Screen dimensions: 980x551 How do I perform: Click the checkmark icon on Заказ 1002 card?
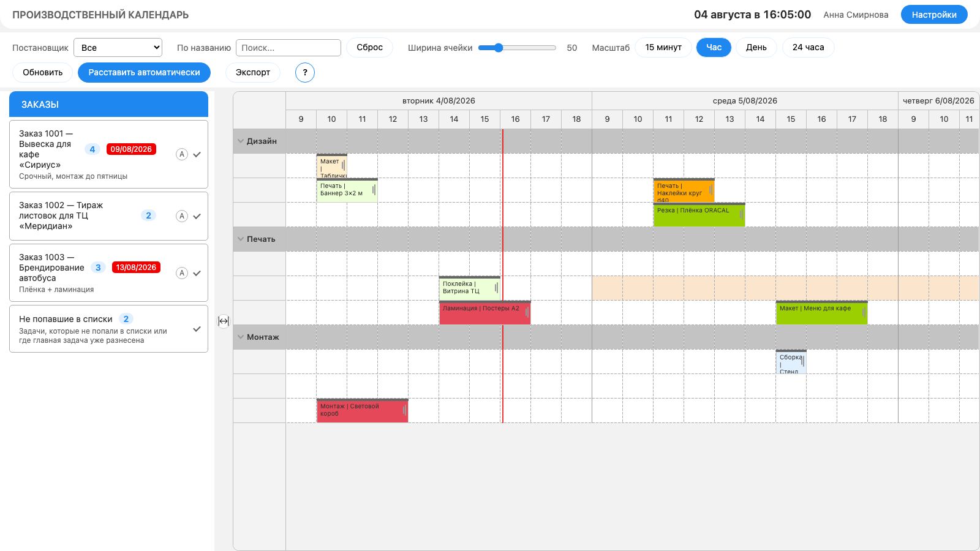[x=197, y=216]
